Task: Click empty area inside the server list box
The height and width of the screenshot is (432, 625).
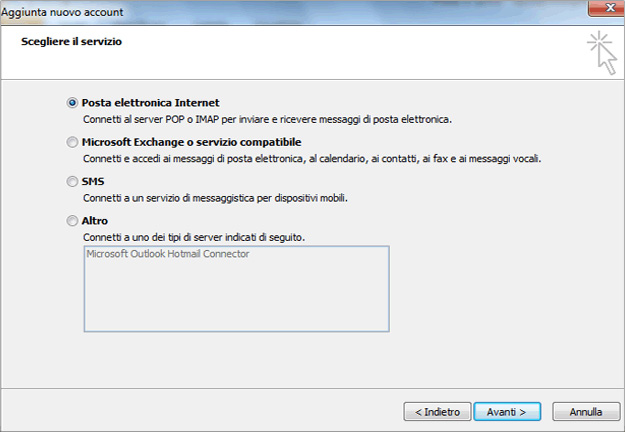Action: coord(236,297)
